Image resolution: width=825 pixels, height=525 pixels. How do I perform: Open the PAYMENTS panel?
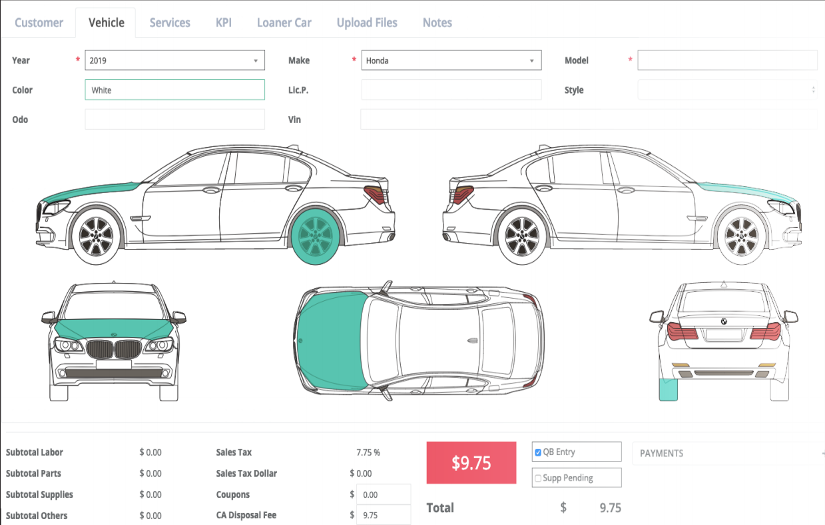click(x=728, y=453)
